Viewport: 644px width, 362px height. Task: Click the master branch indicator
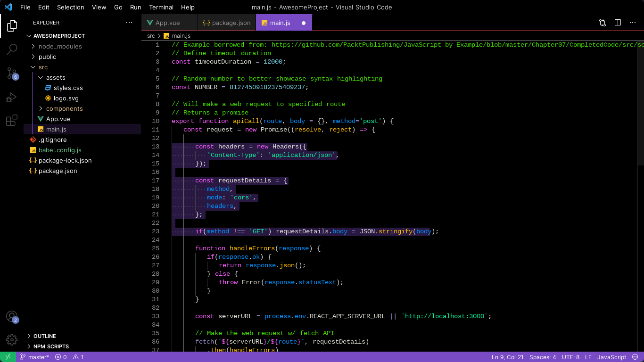[34, 357]
